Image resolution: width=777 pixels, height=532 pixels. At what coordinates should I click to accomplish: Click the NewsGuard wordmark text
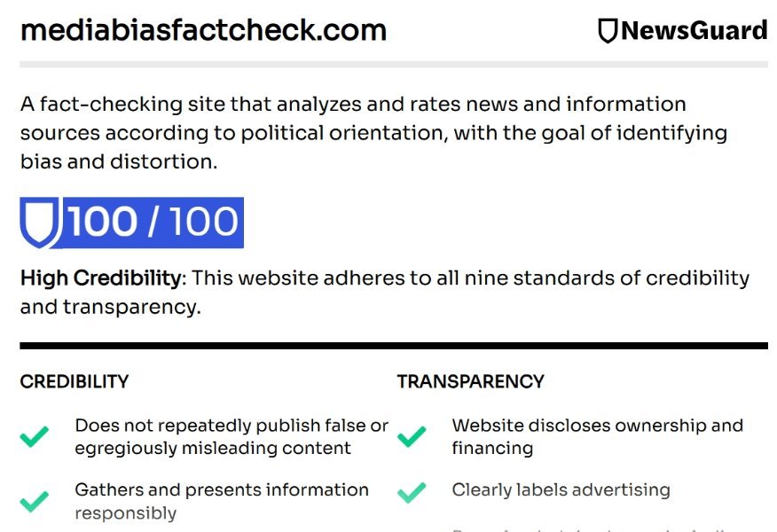click(694, 31)
